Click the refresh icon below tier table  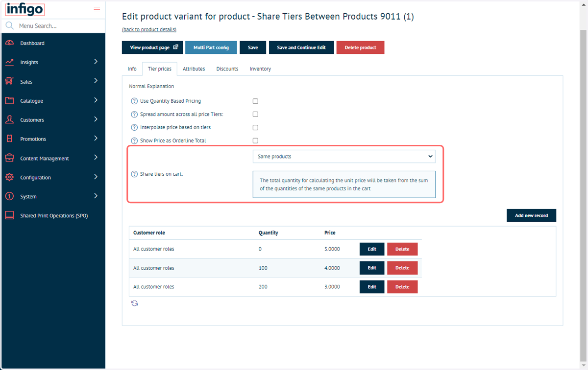[134, 303]
